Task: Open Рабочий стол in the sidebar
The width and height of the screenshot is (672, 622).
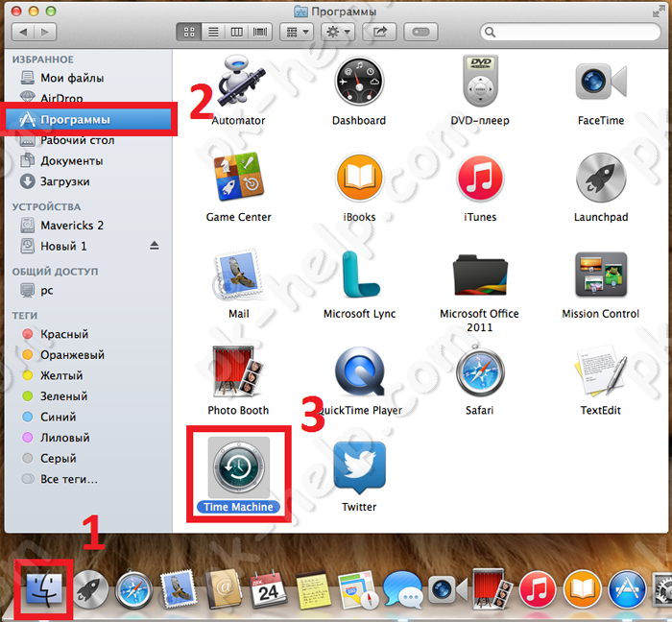Action: [88, 140]
